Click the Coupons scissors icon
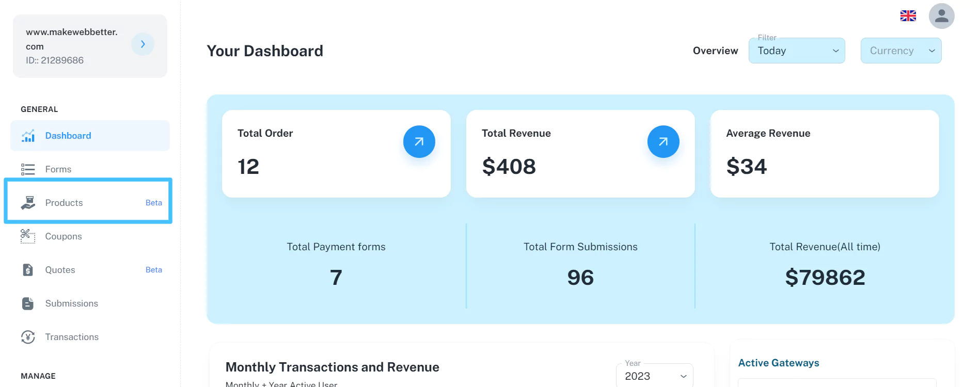Screen dimensions: 980x387 point(28,236)
